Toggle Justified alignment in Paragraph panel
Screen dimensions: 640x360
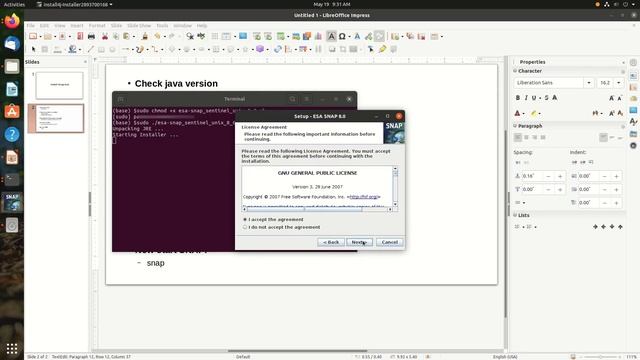click(x=543, y=138)
